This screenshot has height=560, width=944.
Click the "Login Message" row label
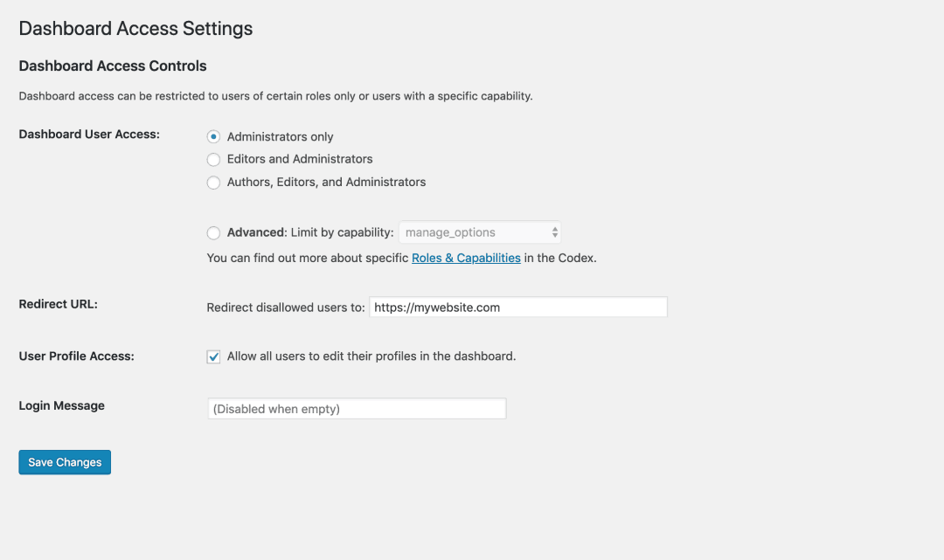click(62, 406)
